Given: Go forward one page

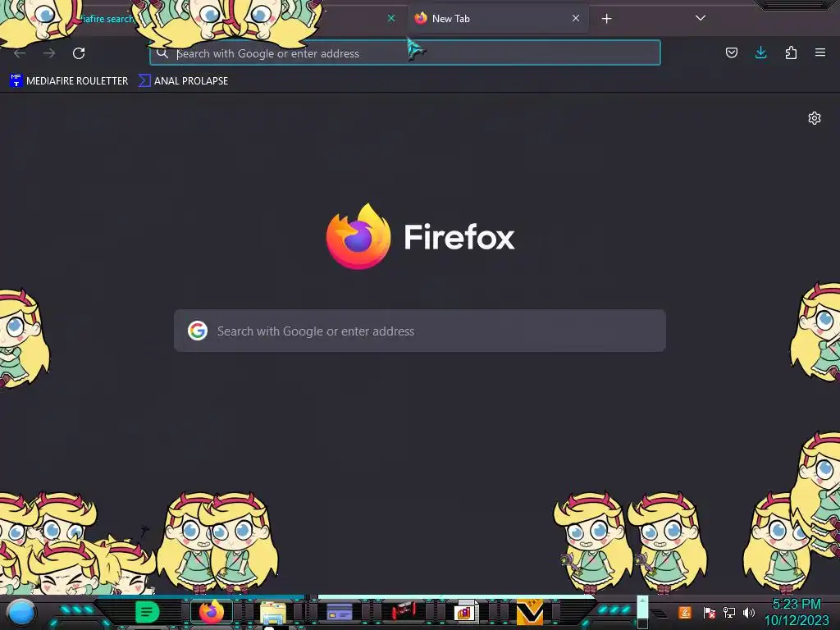Looking at the screenshot, I should 49,53.
